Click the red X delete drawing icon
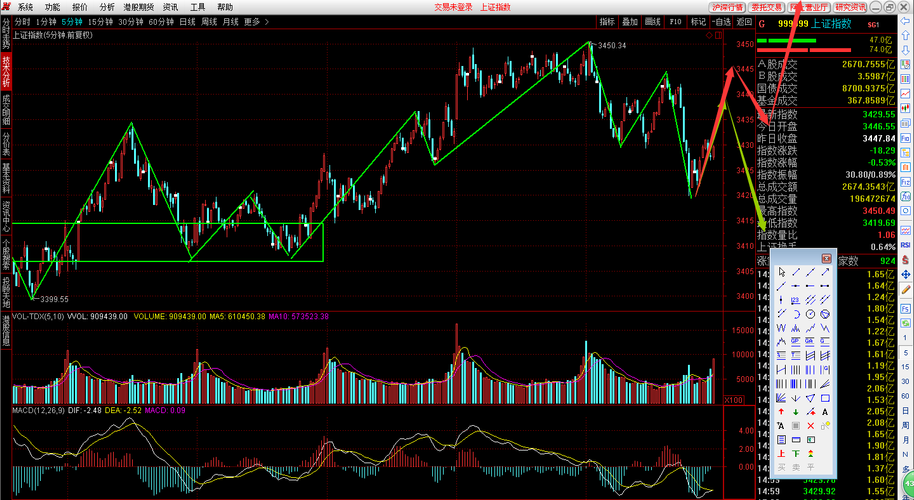914x500 pixels. tap(810, 426)
